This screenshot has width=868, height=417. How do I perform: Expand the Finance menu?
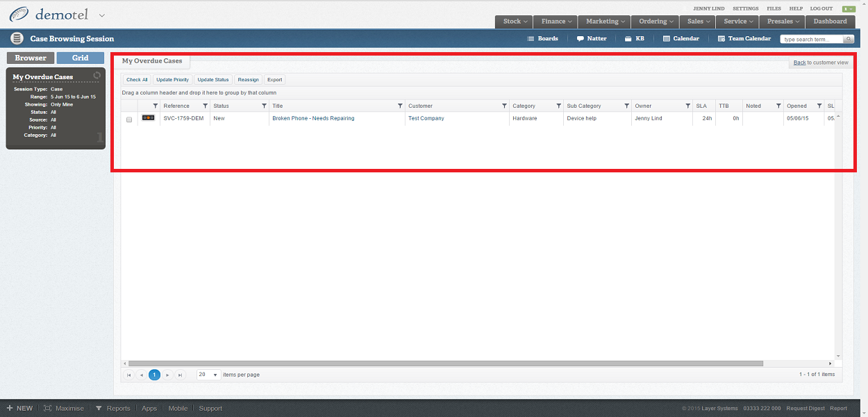click(557, 22)
